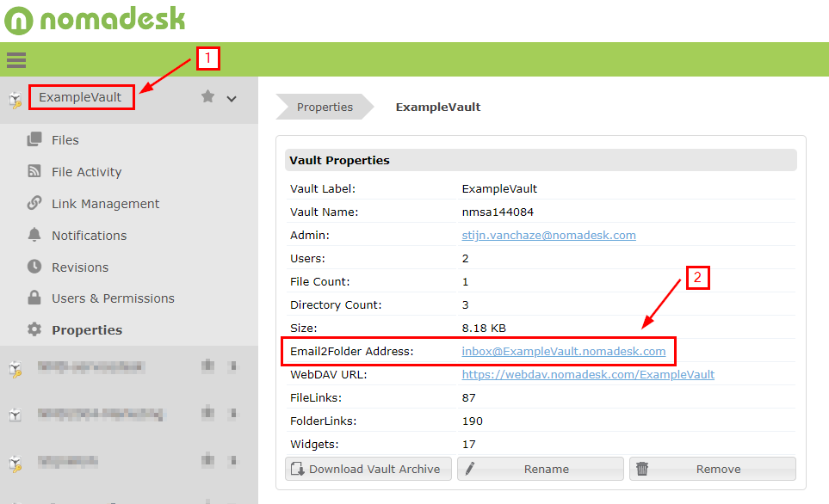Select the third blurred vault entry
Viewport: 829px width, 504px height.
click(x=68, y=461)
